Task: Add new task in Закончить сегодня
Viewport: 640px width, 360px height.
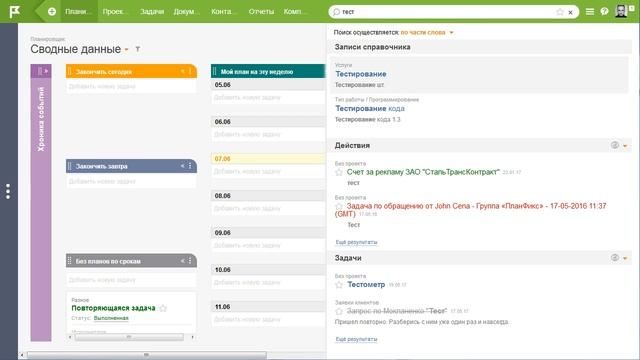Action: coord(131,86)
